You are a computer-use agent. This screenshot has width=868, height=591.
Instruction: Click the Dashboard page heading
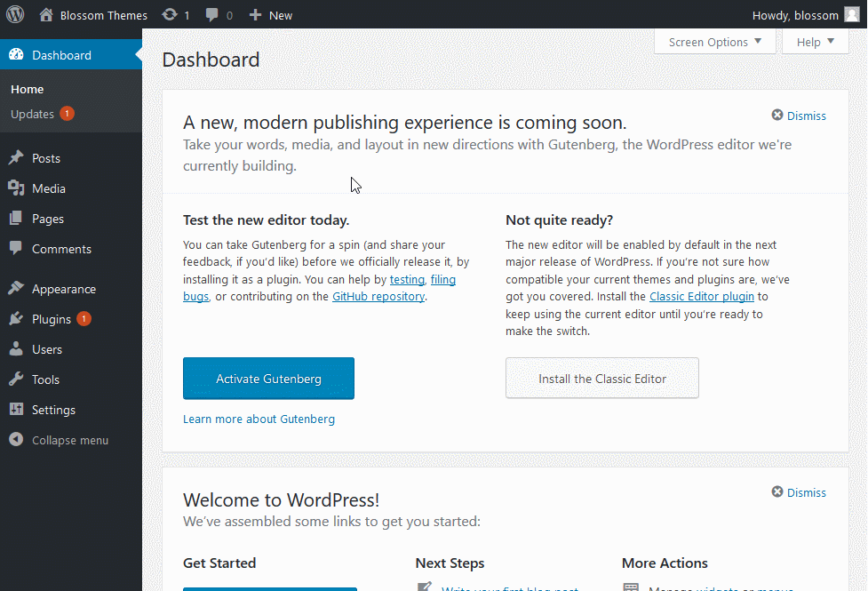211,60
